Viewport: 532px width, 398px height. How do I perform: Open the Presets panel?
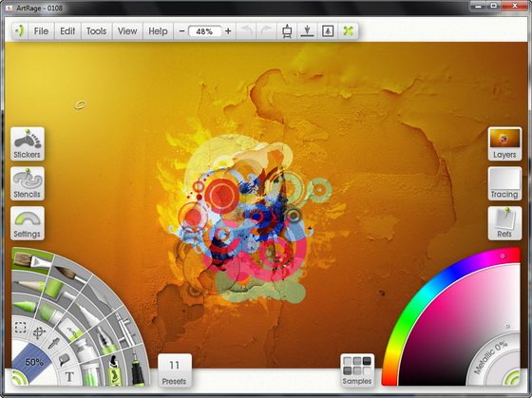(x=175, y=370)
